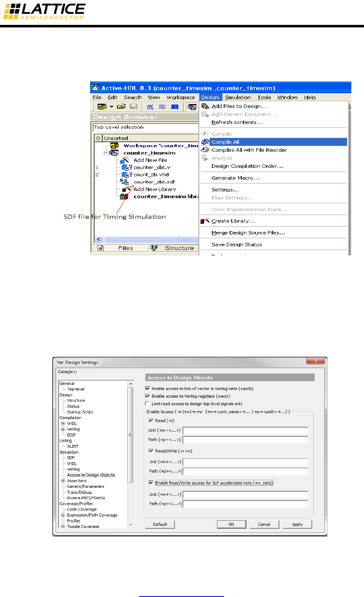The height and width of the screenshot is (597, 364).
Task: Click the Unit field under Read/Write
Action: point(245,462)
